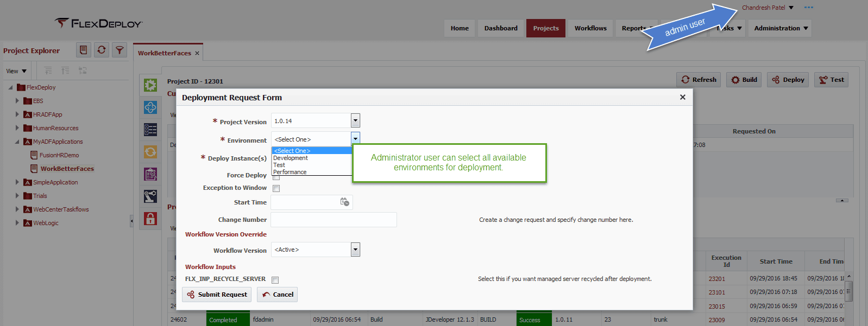
Task: Cancel the deployment request
Action: point(277,295)
